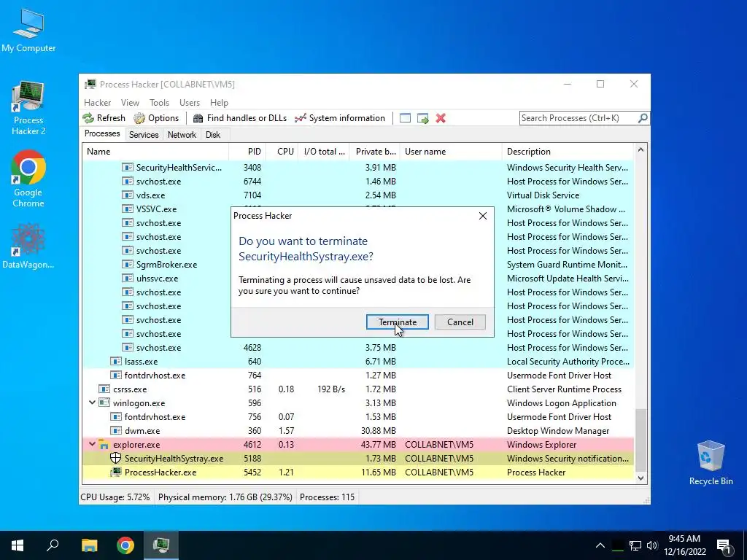Sort by the I/O total column header
Screen dimensions: 747x560
[x=324, y=152]
